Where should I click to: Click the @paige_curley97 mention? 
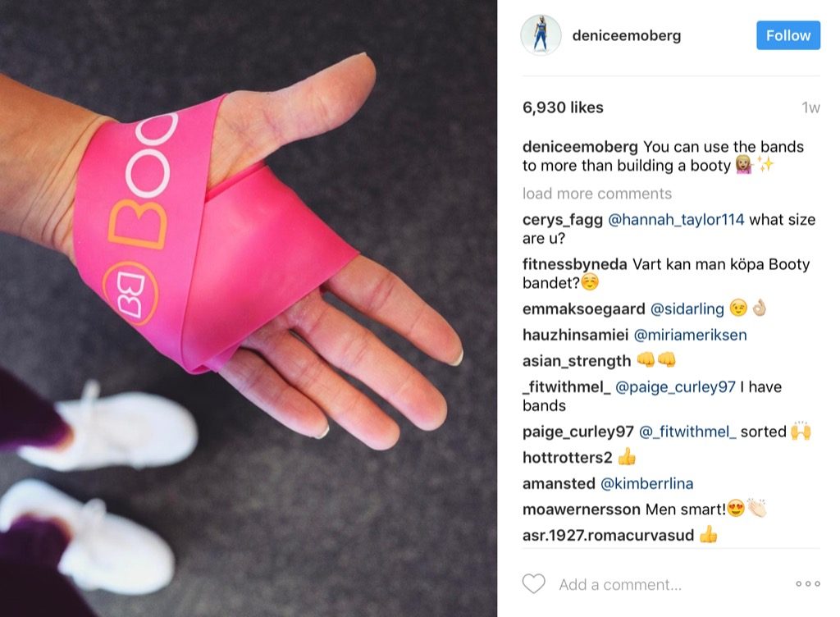pos(675,387)
